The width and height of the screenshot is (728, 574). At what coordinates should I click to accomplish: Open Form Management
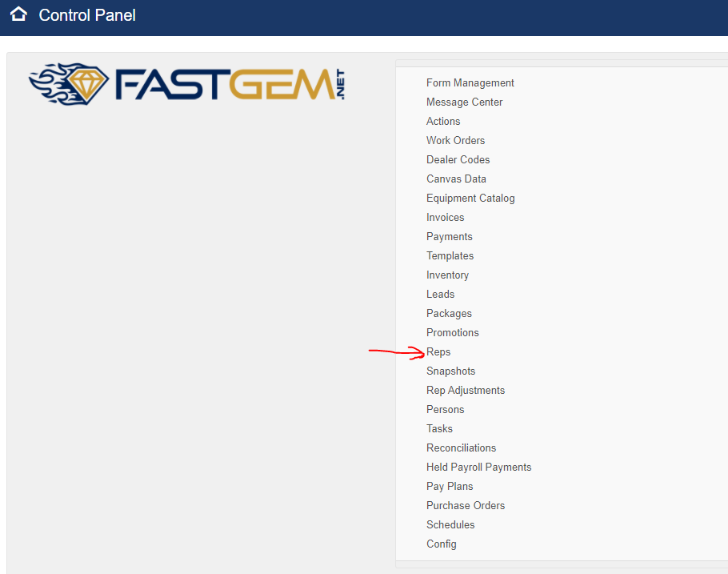[x=470, y=82]
